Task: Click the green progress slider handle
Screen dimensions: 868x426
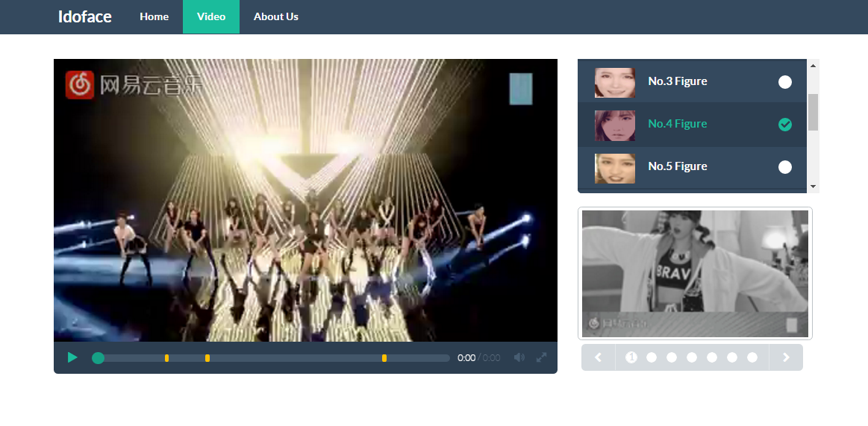Action: (98, 358)
